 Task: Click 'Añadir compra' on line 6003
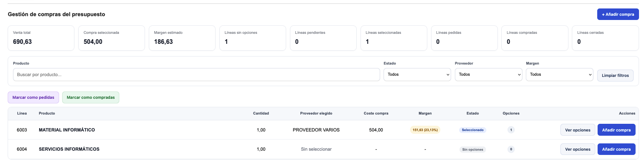click(x=616, y=130)
